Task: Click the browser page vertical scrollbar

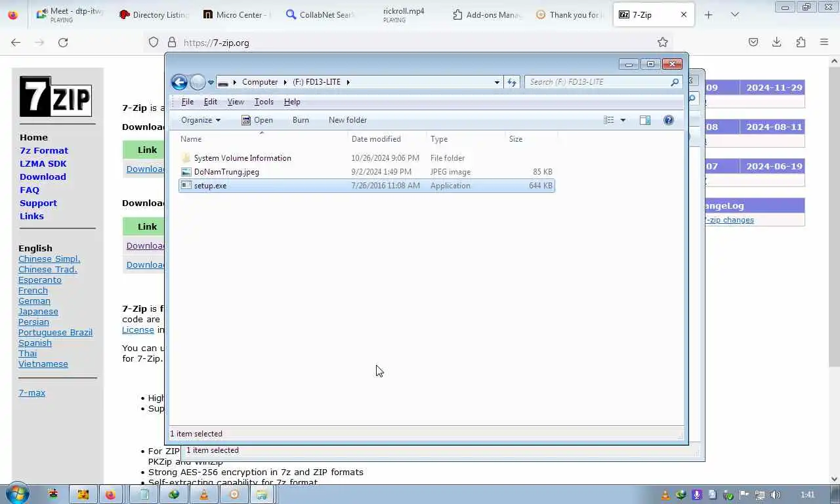Action: click(834, 217)
